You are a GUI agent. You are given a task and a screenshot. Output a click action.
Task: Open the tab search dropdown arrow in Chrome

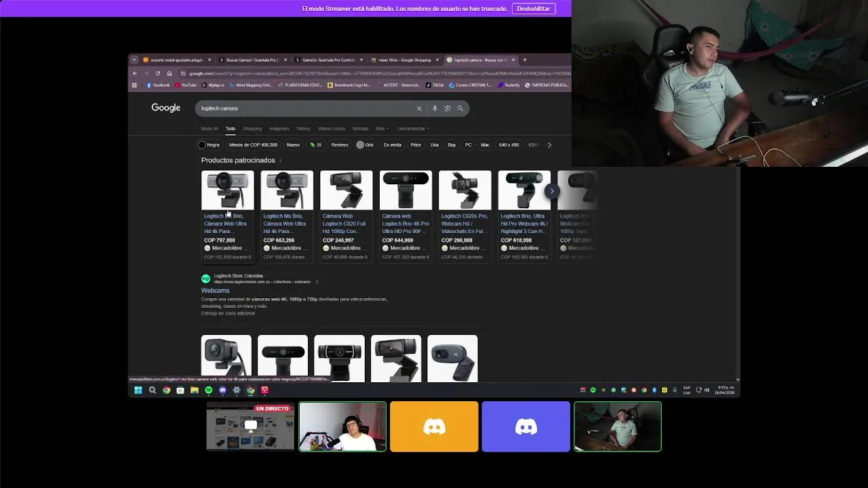click(134, 60)
